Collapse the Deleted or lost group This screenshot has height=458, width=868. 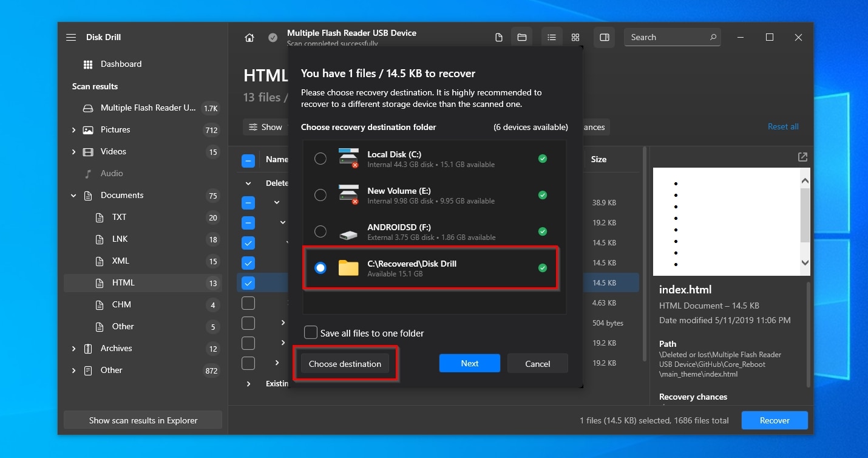[248, 183]
